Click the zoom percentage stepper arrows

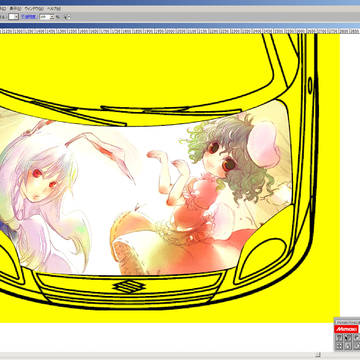52,17
